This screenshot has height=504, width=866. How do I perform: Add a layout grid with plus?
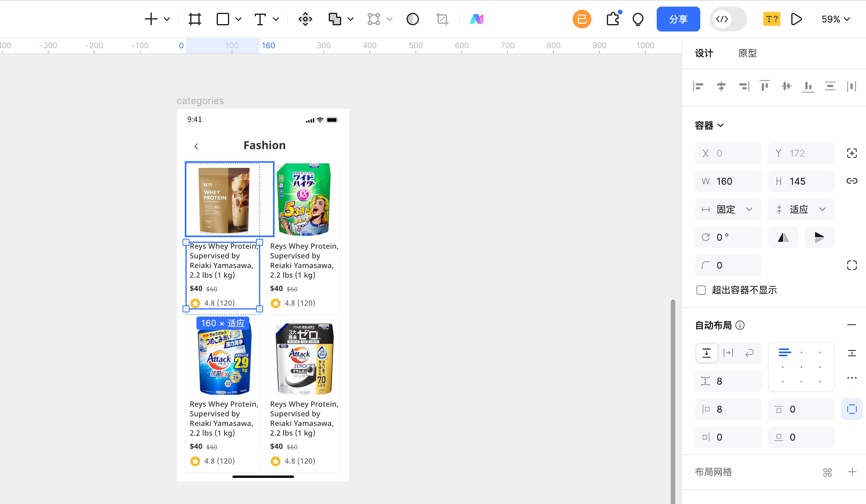tap(852, 472)
